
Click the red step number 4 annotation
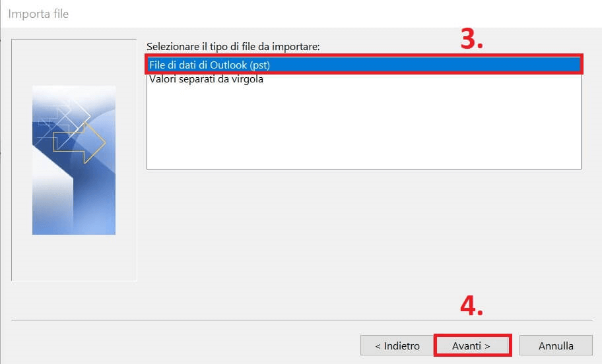472,306
